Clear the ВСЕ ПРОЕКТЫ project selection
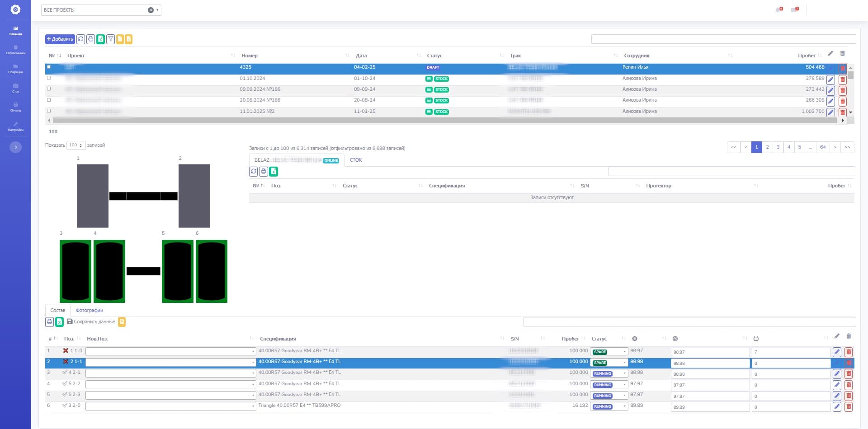The image size is (868, 429). (x=151, y=10)
